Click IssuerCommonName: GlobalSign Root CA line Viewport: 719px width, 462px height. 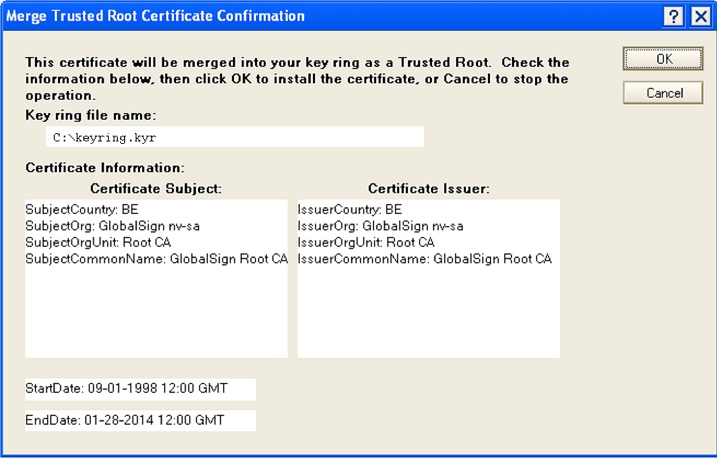click(x=425, y=259)
